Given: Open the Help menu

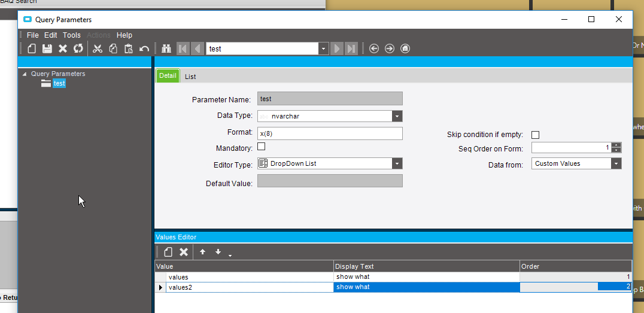Looking at the screenshot, I should [x=124, y=35].
